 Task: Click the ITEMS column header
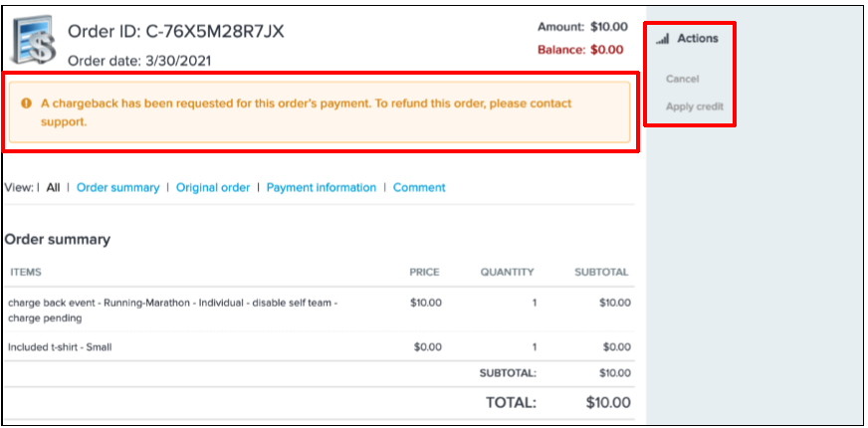tap(25, 272)
